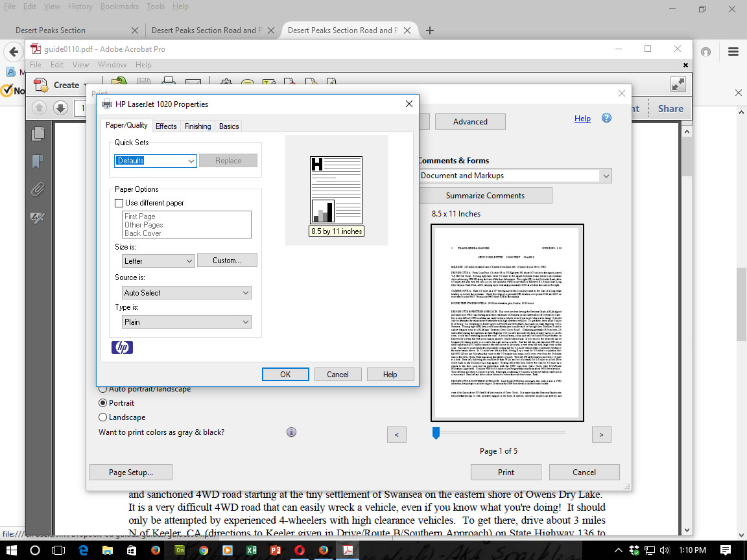Open the Type is Plain dropdown
This screenshot has width=747, height=560.
[x=187, y=322]
